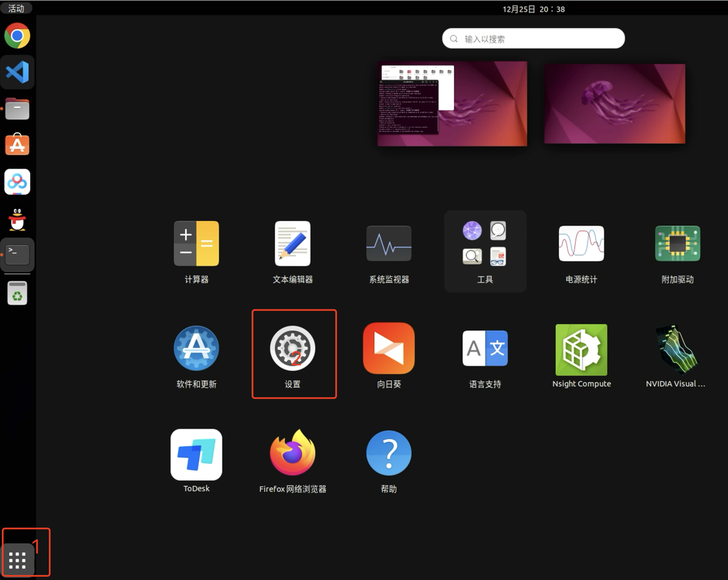Open QQ penguin app in the dock
The width and height of the screenshot is (728, 580).
pyautogui.click(x=17, y=219)
